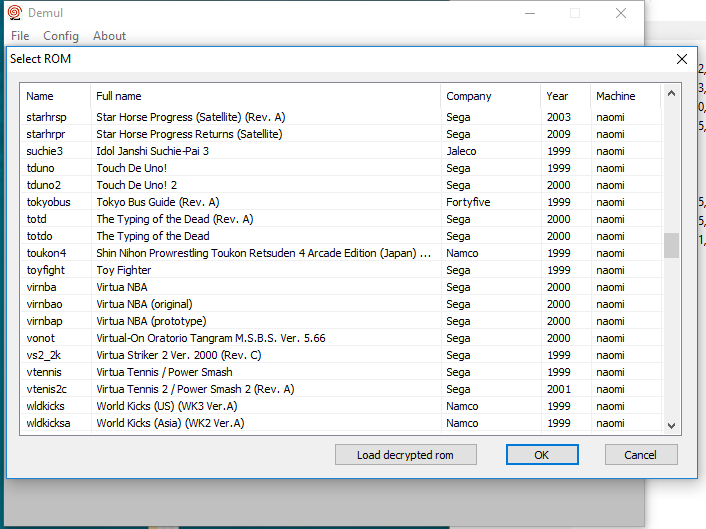Select Virtual-On Oratorio Tangram entry

(341, 338)
